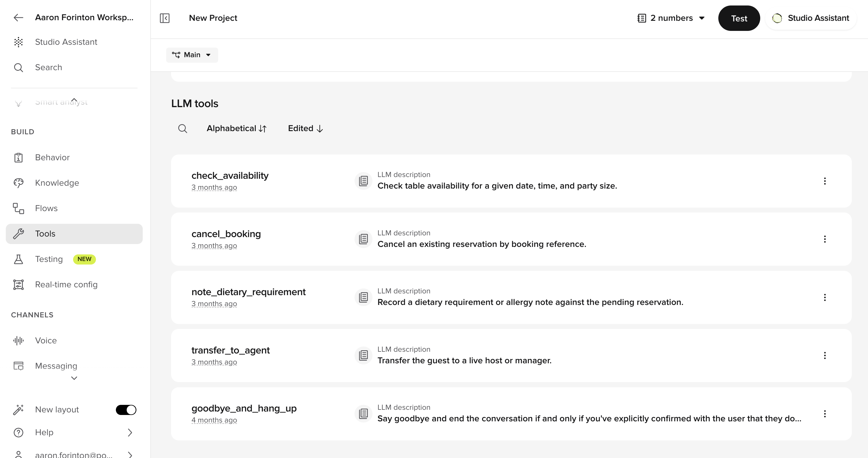Click the Studio Assistant sparkle icon in sidebar

pos(18,42)
